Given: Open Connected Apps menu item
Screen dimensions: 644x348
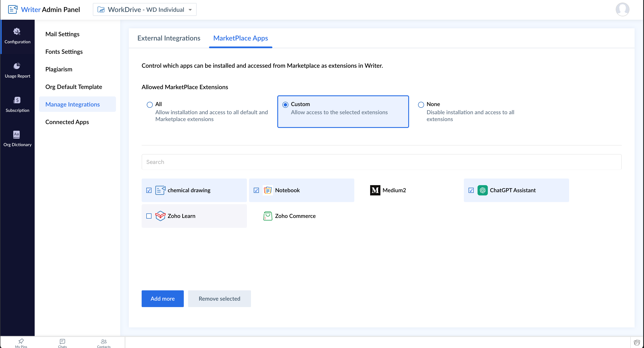Looking at the screenshot, I should (x=67, y=122).
